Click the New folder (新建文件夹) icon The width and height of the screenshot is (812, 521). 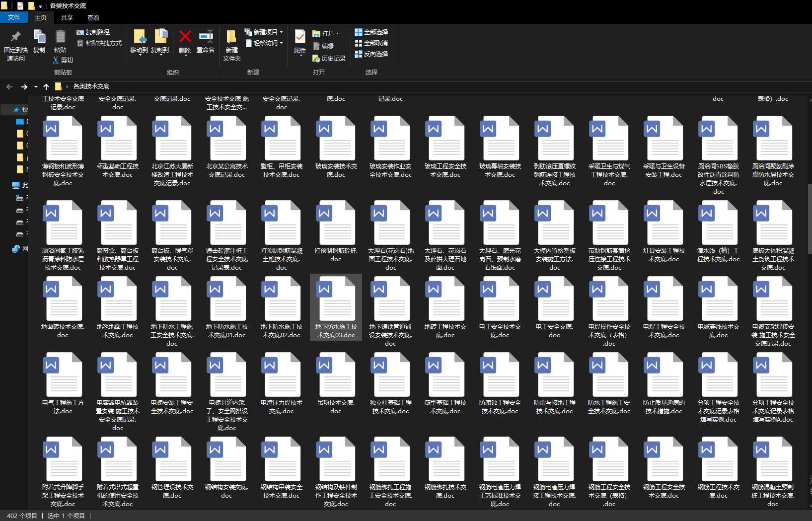(x=231, y=37)
